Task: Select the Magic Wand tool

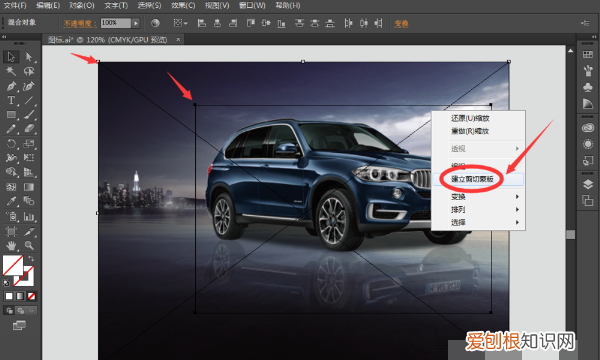Action: point(11,71)
